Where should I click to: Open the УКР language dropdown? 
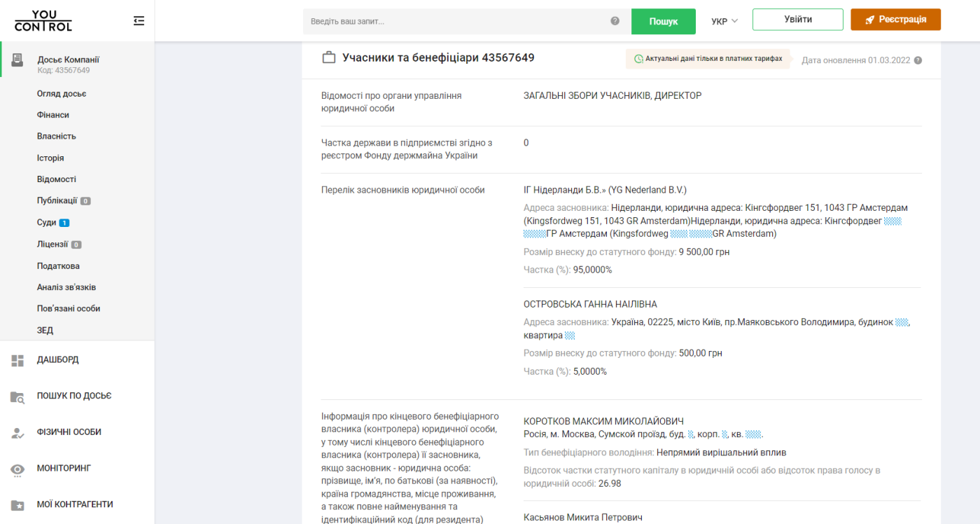click(x=724, y=21)
